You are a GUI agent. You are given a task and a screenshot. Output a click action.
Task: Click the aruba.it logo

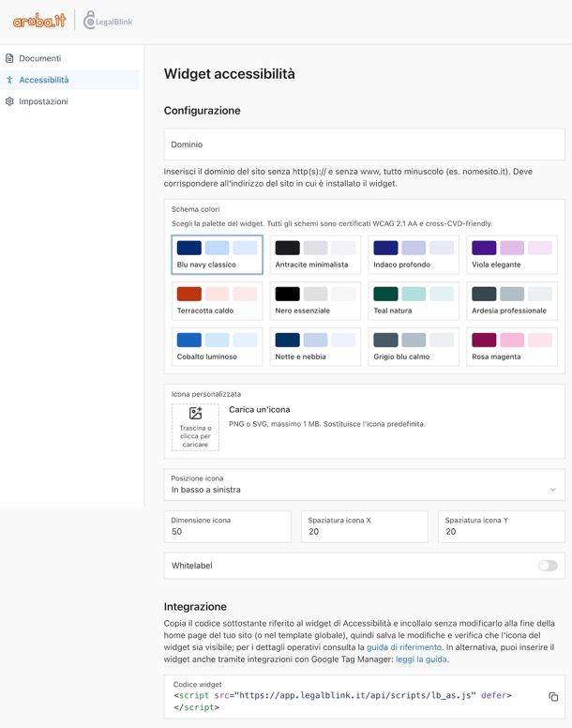(39, 21)
